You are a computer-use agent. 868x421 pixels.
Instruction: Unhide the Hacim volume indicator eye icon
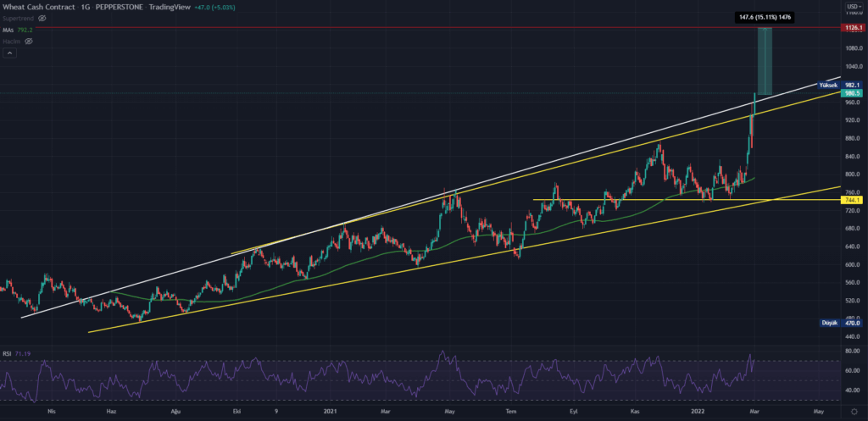[x=30, y=41]
